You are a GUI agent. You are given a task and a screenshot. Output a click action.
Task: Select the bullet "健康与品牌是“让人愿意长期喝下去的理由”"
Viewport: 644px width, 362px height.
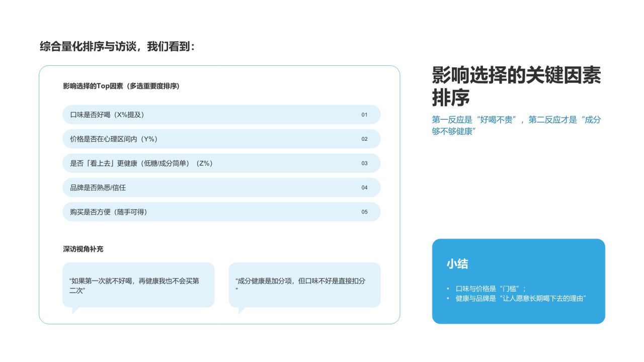pyautogui.click(x=521, y=298)
